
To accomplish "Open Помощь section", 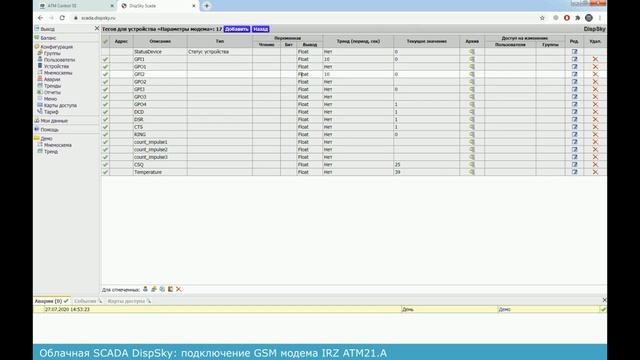I will point(49,130).
